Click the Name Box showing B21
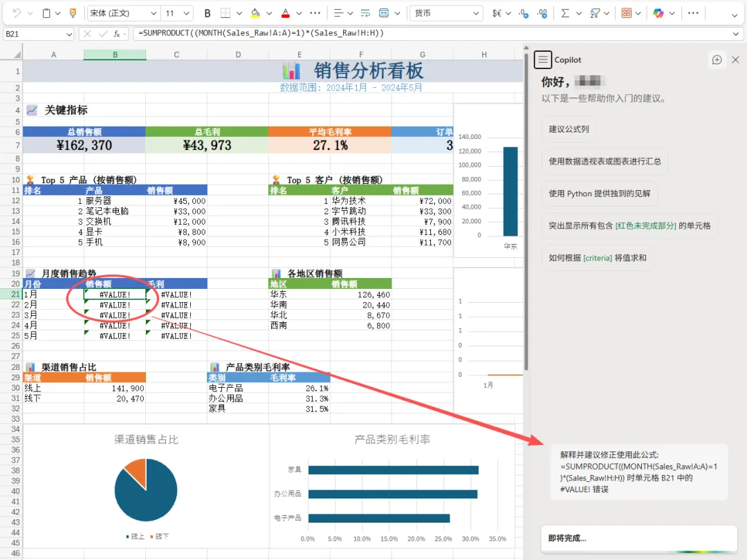The height and width of the screenshot is (560, 747). point(38,34)
